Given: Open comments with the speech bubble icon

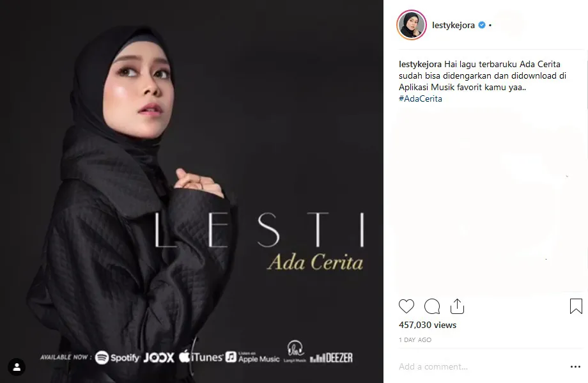Looking at the screenshot, I should 431,306.
